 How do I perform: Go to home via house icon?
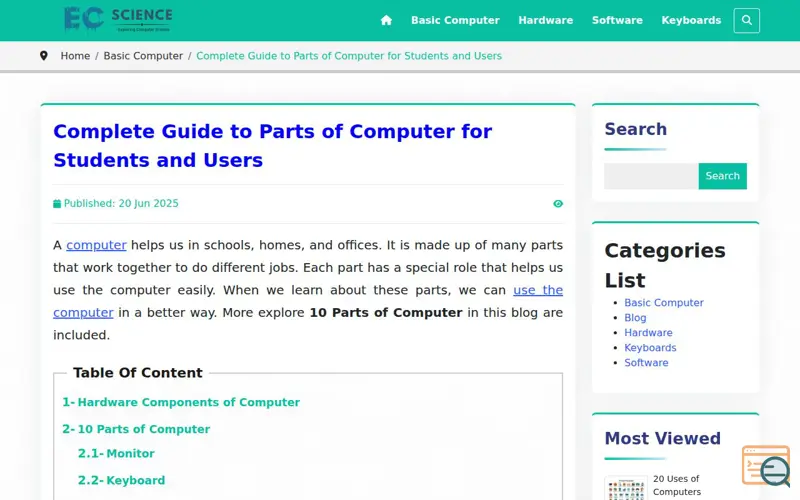(x=386, y=20)
